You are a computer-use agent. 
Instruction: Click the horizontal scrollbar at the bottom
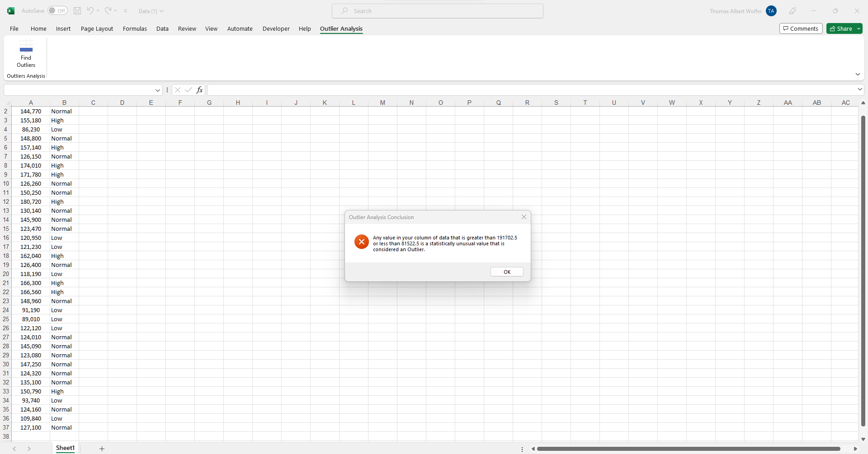(x=688, y=449)
